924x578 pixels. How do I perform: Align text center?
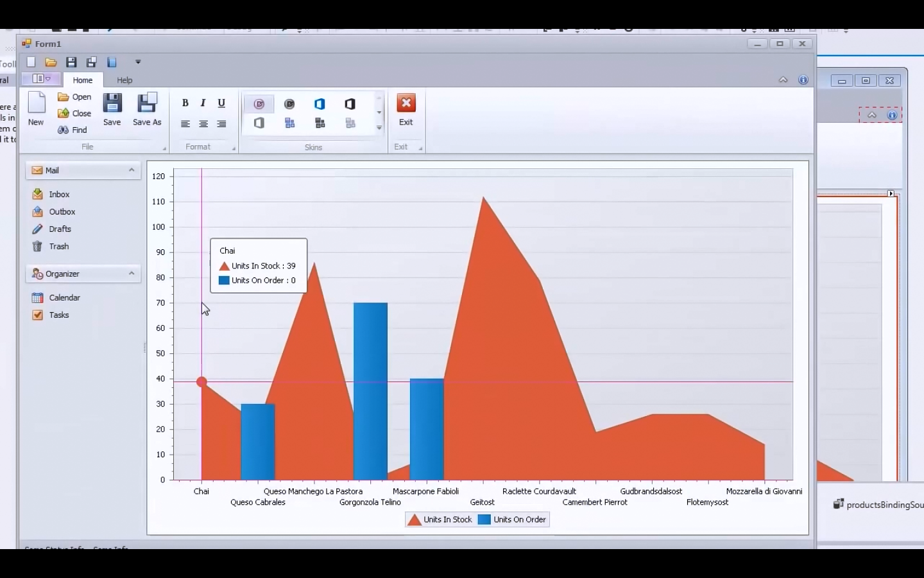click(x=203, y=124)
